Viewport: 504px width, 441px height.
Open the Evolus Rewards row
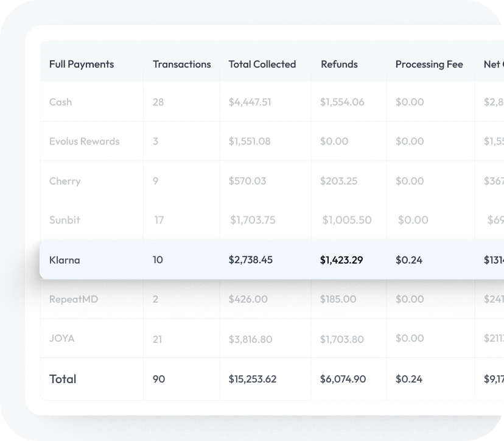(84, 141)
